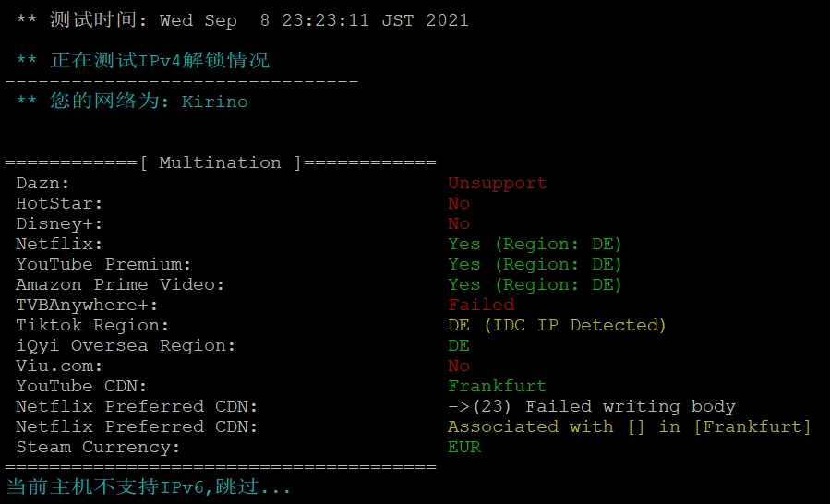
Task: Click Associated with [] in [Frankfurt] text
Action: pyautogui.click(x=629, y=426)
